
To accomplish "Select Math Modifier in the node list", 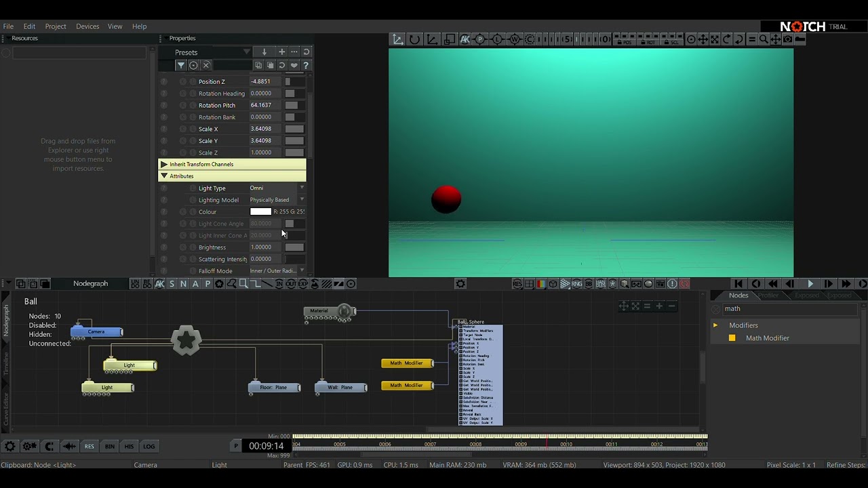I will pos(767,338).
